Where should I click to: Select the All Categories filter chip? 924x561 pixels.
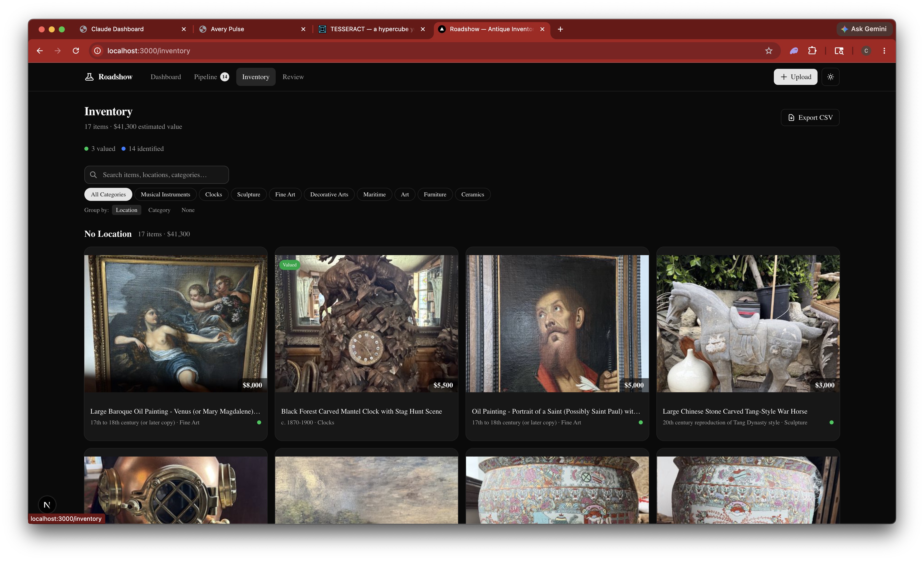click(x=108, y=194)
